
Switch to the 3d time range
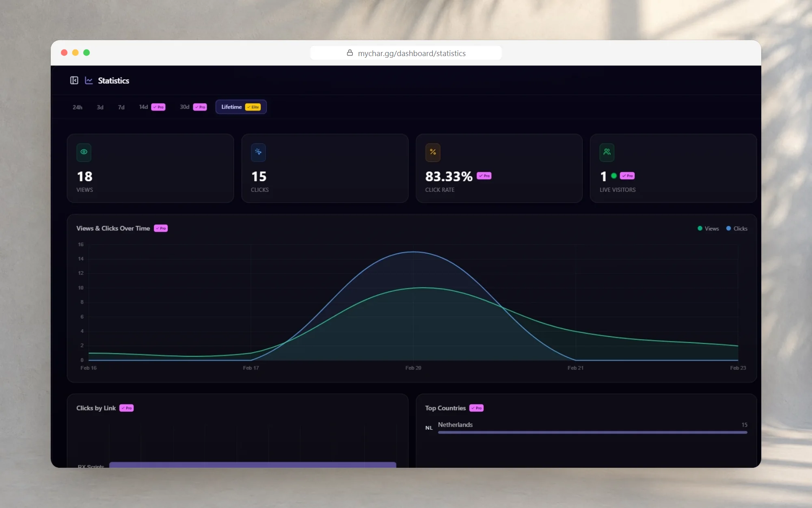(x=100, y=107)
